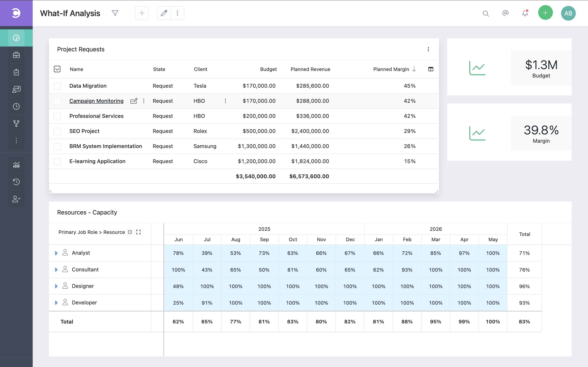Open the Project Requests panel kebab menu

[x=428, y=49]
